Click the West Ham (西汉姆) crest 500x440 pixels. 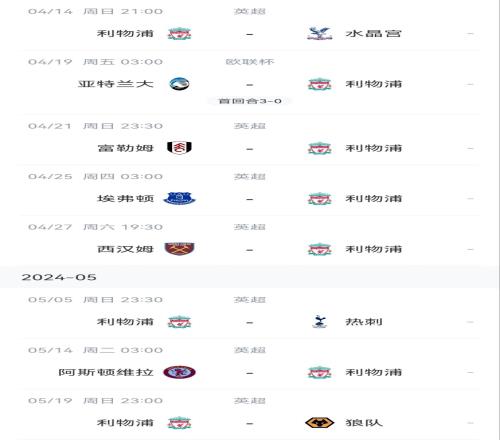[x=179, y=249]
